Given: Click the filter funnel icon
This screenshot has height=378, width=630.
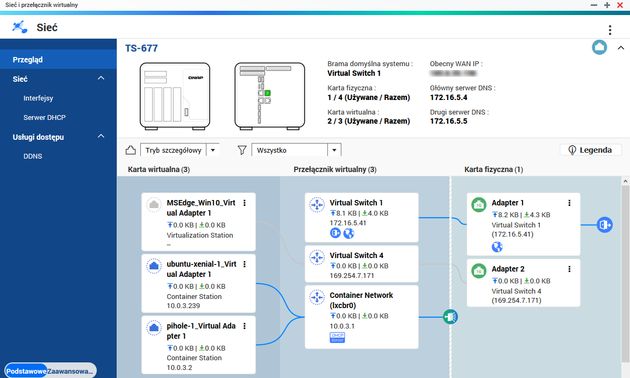Looking at the screenshot, I should tap(242, 150).
